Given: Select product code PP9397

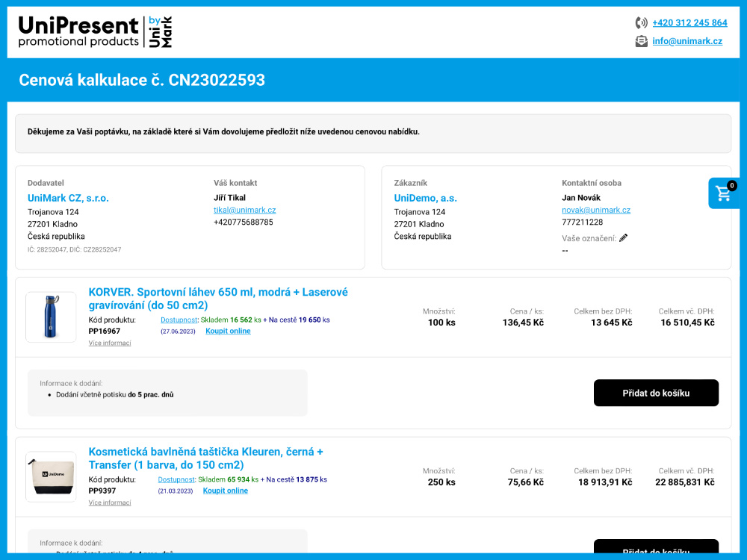Looking at the screenshot, I should point(102,491).
